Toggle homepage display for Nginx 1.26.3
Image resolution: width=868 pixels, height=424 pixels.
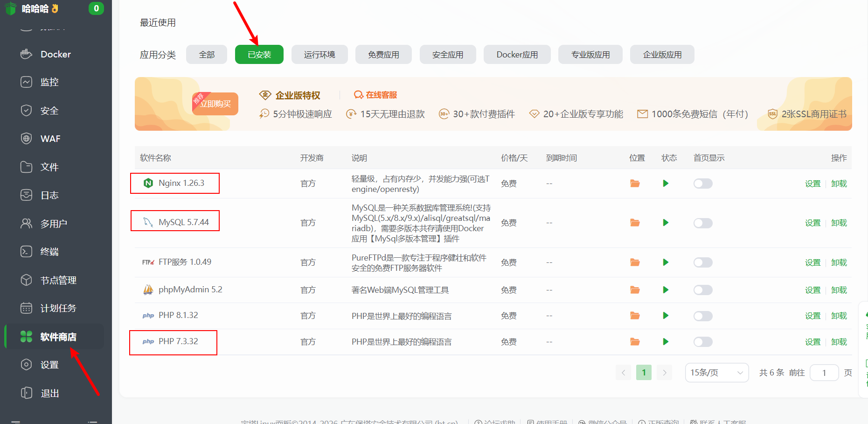point(703,184)
